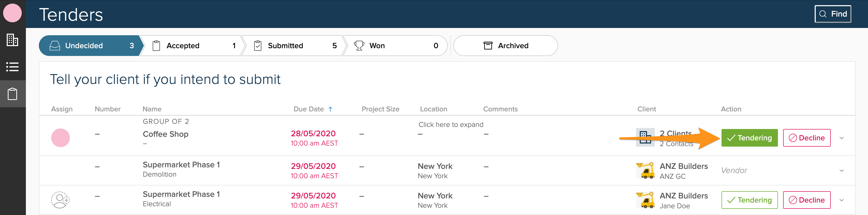Click the Location column header
Viewport: 868px width, 215px height.
pyautogui.click(x=433, y=109)
